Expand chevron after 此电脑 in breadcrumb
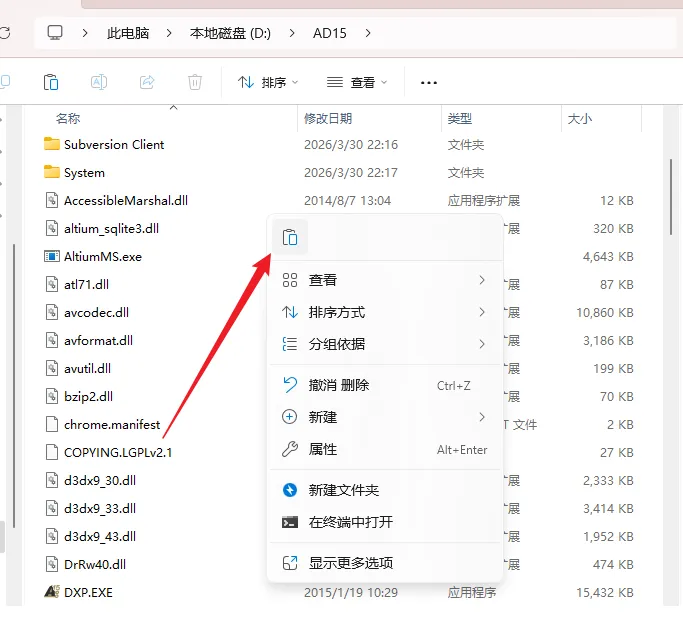The width and height of the screenshot is (683, 621). [x=169, y=33]
